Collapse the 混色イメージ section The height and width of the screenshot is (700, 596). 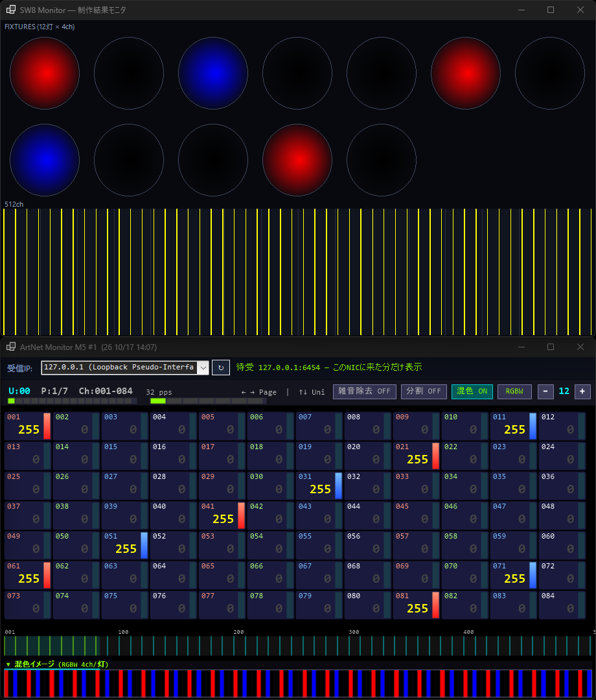coord(56,664)
